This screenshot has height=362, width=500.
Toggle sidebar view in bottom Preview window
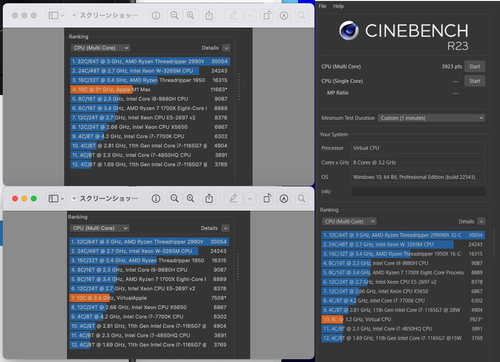(x=53, y=199)
